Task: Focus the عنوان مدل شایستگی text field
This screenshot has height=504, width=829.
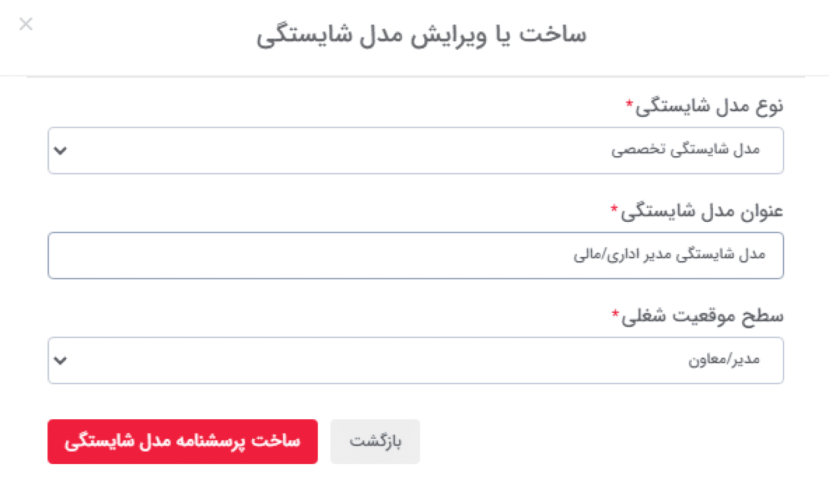Action: click(416, 255)
